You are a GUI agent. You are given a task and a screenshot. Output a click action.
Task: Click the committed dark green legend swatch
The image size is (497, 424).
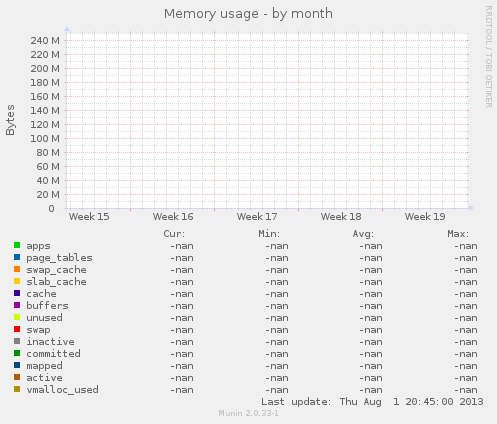(x=17, y=353)
